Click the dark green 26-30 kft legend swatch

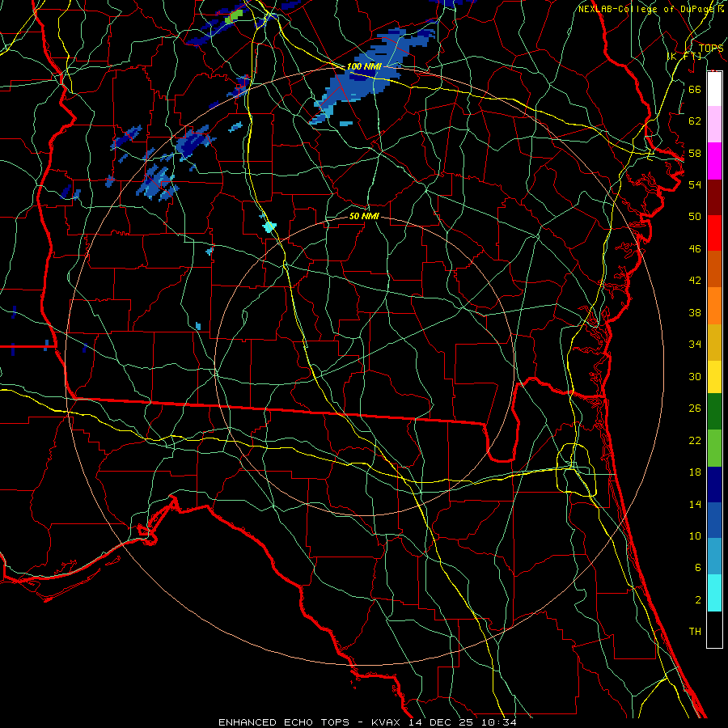pyautogui.click(x=714, y=412)
